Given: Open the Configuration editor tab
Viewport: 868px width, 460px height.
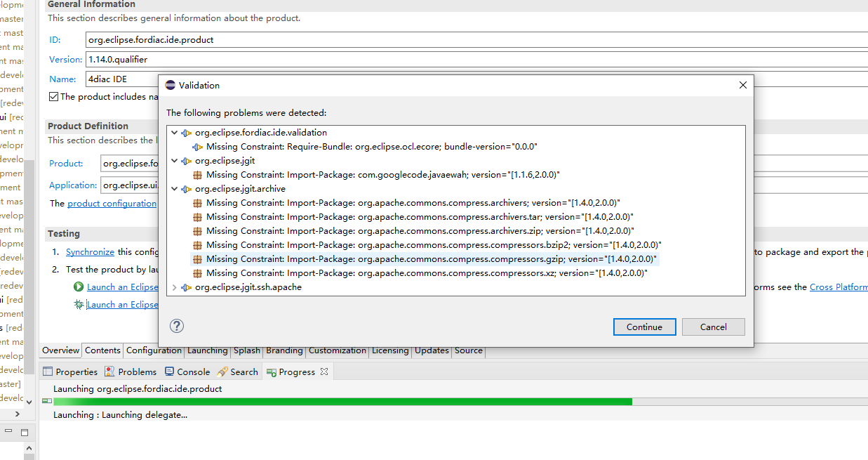Looking at the screenshot, I should (x=154, y=350).
